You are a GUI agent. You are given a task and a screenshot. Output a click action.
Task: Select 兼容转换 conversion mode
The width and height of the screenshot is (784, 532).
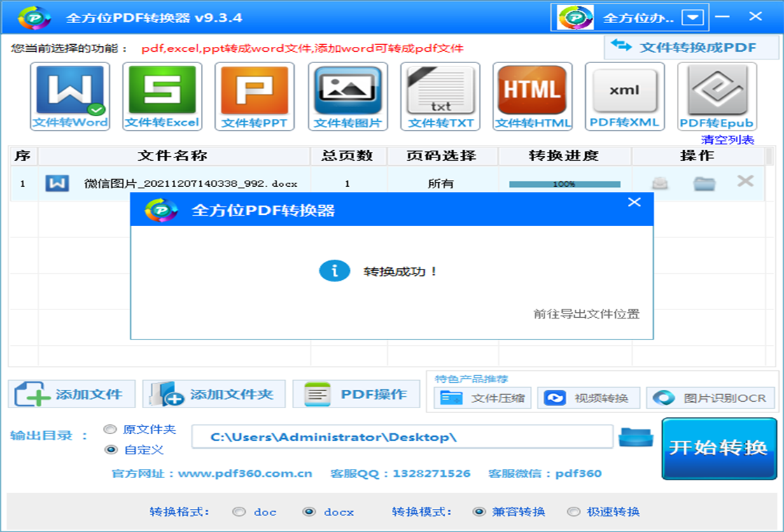pos(479,512)
